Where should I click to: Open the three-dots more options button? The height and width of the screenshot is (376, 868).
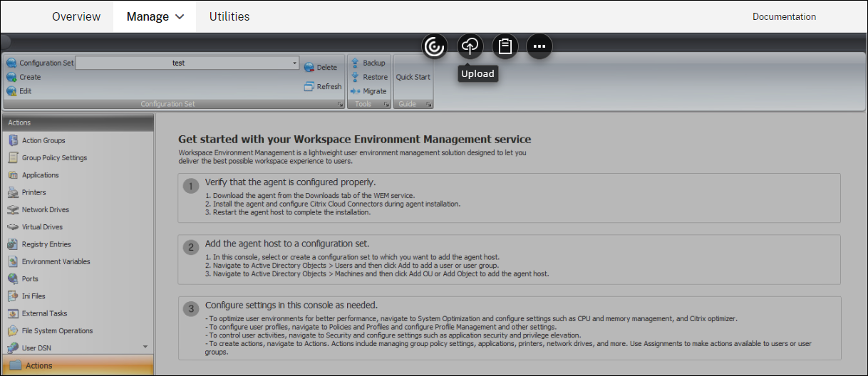539,46
